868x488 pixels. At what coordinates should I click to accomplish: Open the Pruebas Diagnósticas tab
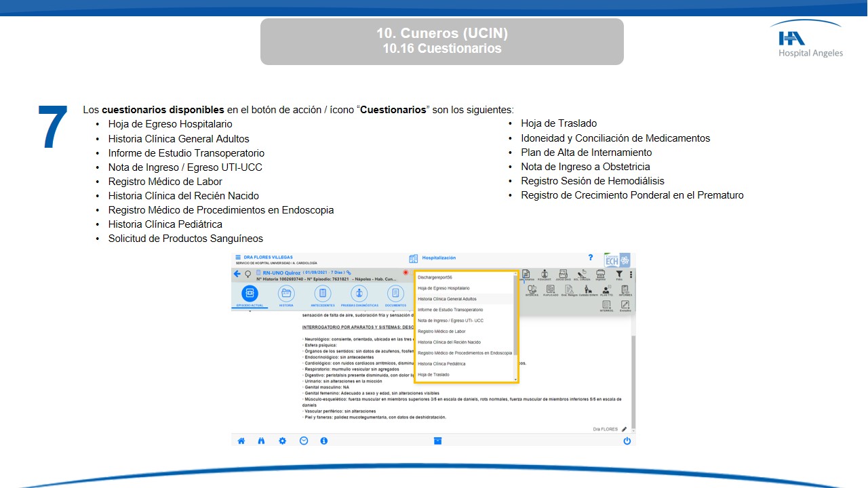pyautogui.click(x=359, y=293)
